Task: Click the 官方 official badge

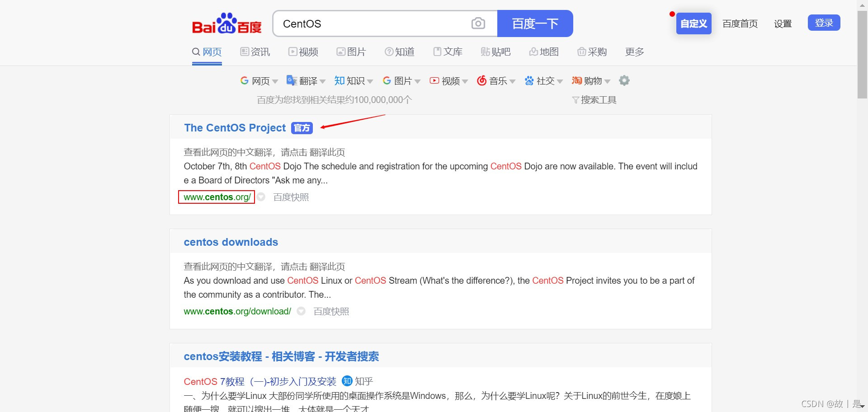Action: (x=302, y=128)
